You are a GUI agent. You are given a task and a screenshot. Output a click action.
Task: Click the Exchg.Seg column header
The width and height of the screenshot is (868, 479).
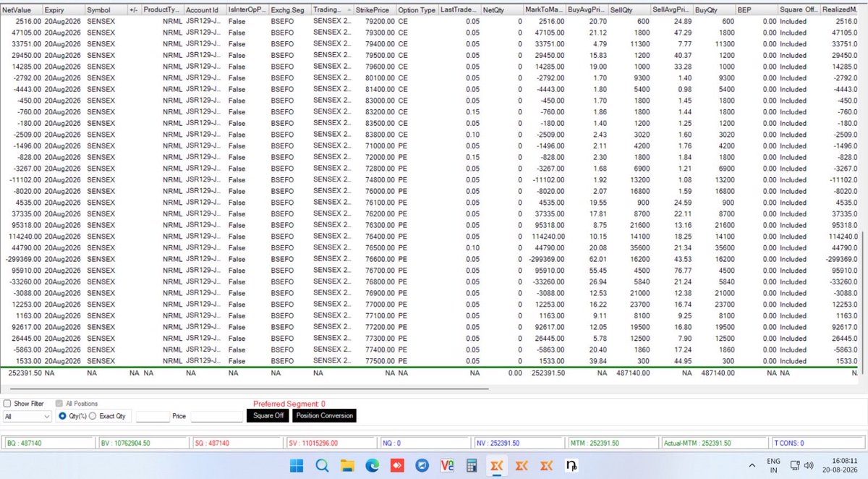coord(289,11)
